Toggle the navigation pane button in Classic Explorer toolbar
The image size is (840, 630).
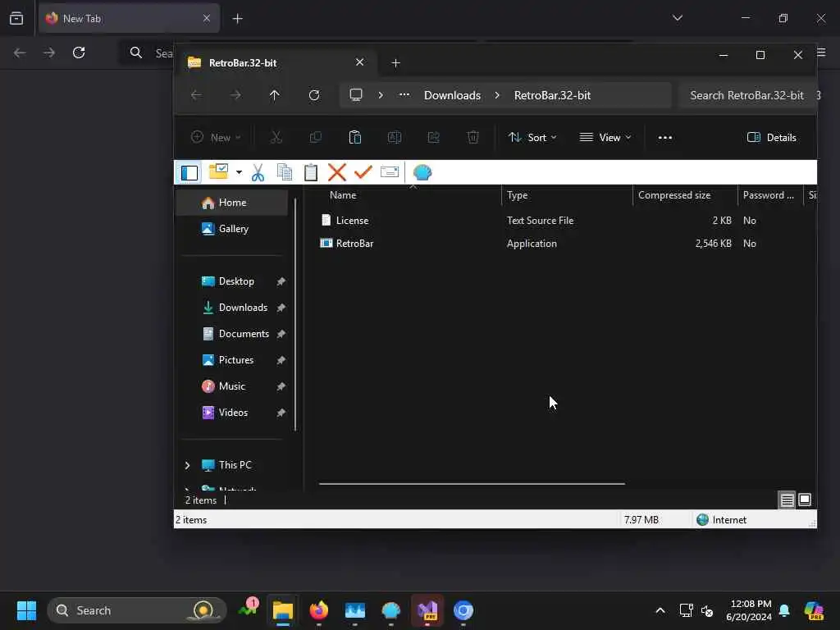pyautogui.click(x=189, y=172)
